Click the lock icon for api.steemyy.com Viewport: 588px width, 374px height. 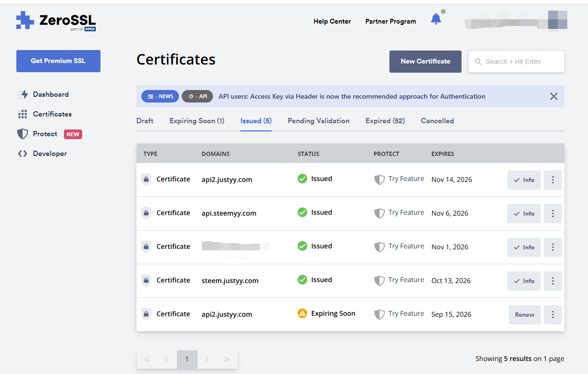pyautogui.click(x=146, y=213)
